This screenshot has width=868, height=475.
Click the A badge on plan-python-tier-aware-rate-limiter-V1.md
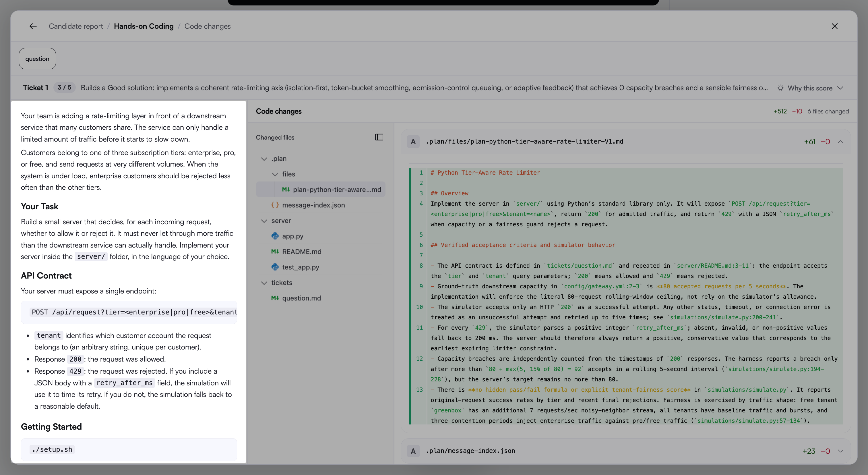pyautogui.click(x=413, y=142)
